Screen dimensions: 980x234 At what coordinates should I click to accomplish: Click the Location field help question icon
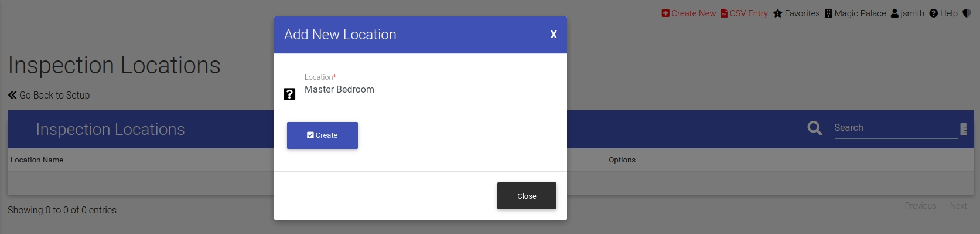289,94
